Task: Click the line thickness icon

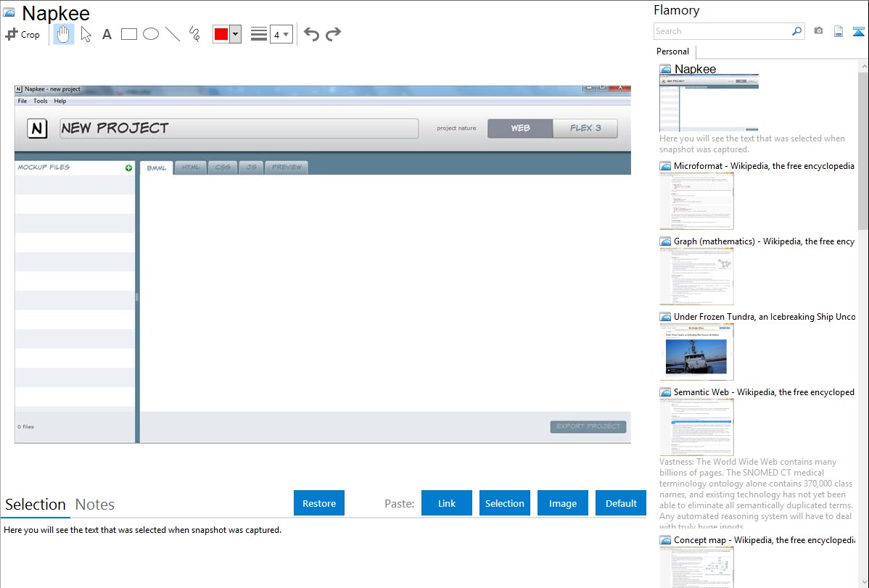Action: [258, 34]
